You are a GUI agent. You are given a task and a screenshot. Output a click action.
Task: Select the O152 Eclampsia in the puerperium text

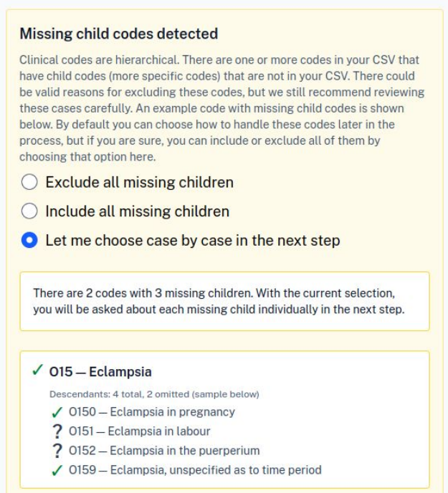pos(164,451)
